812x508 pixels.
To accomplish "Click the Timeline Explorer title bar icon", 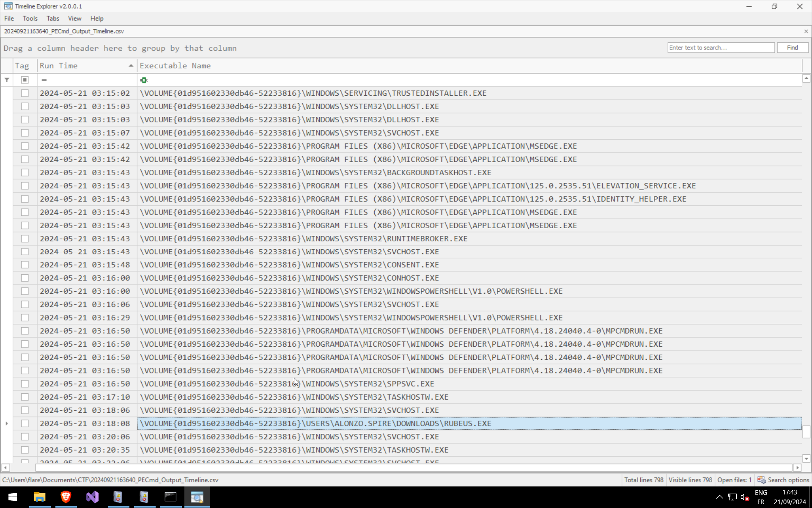I will pyautogui.click(x=8, y=6).
